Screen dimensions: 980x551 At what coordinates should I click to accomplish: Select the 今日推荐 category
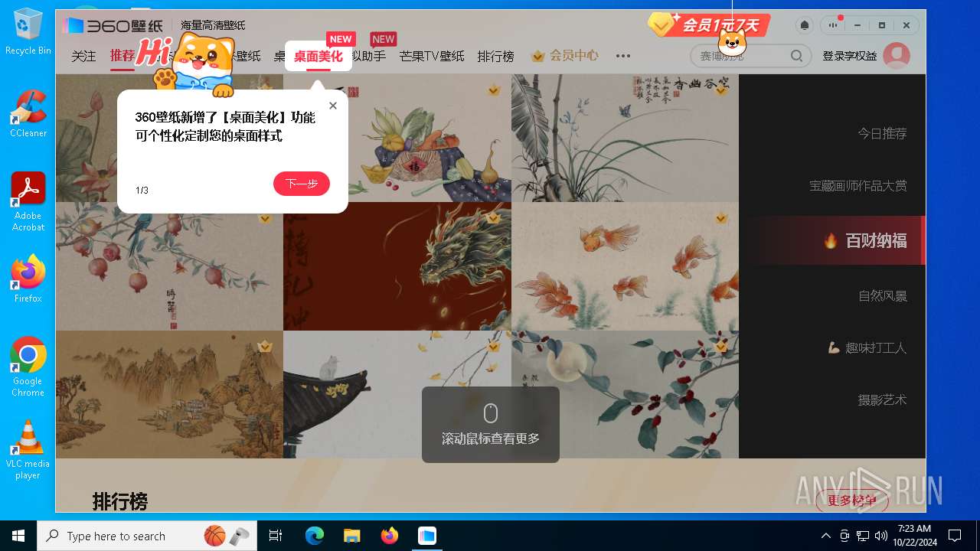(882, 133)
